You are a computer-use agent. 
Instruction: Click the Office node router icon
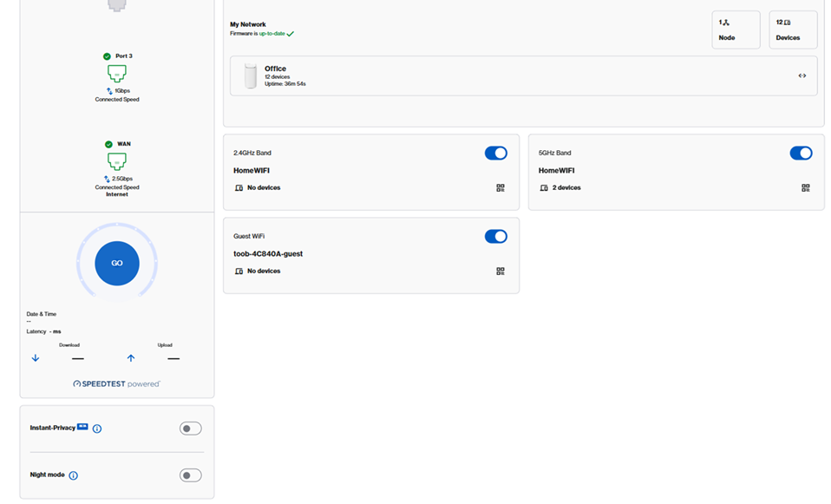coord(251,76)
